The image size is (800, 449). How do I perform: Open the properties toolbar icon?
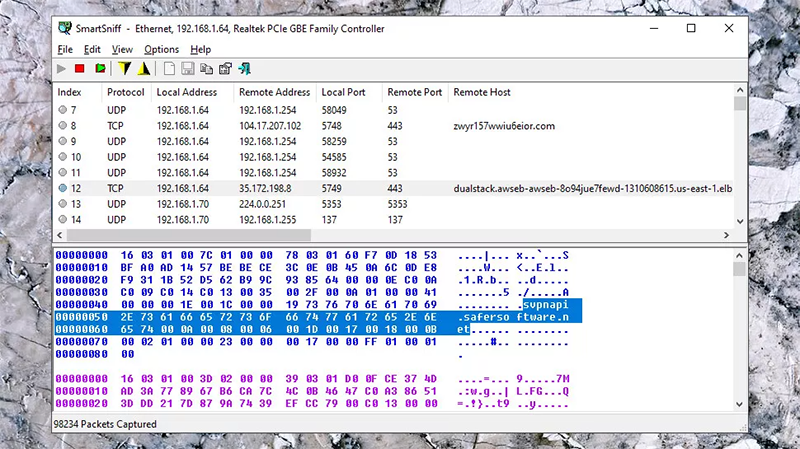pyautogui.click(x=225, y=68)
